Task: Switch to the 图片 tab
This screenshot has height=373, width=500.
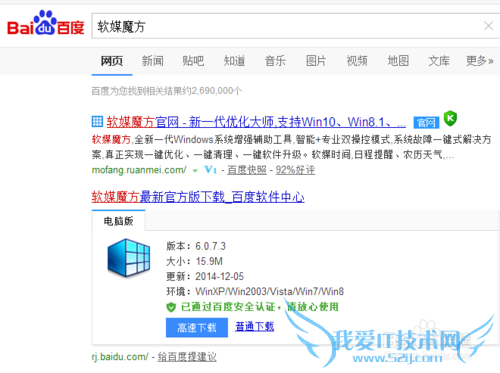Action: (x=316, y=61)
